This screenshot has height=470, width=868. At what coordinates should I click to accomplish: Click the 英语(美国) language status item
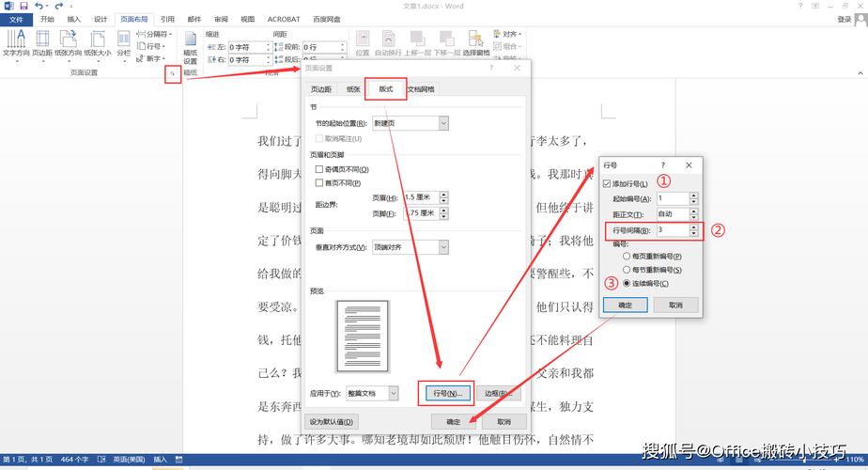129,460
